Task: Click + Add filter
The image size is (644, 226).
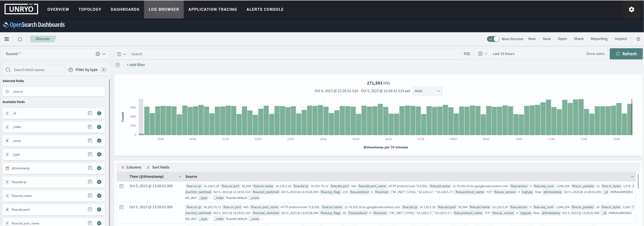Action: [x=136, y=65]
